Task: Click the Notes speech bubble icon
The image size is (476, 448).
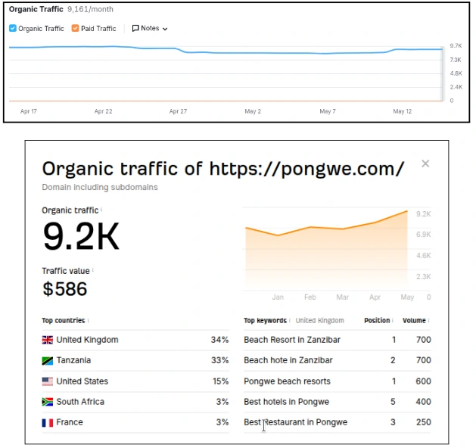Action: [x=135, y=28]
